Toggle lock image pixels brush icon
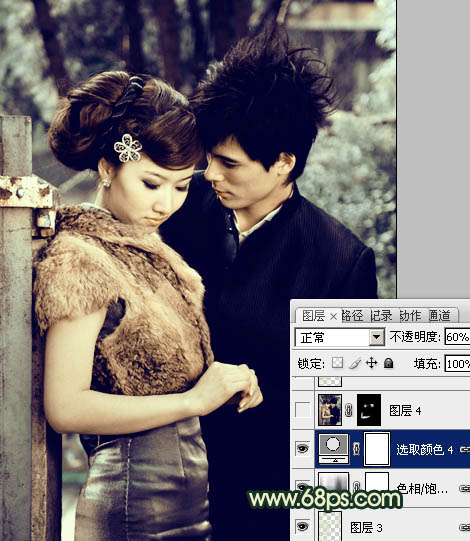Viewport: 470px width, 541px height. coord(355,363)
